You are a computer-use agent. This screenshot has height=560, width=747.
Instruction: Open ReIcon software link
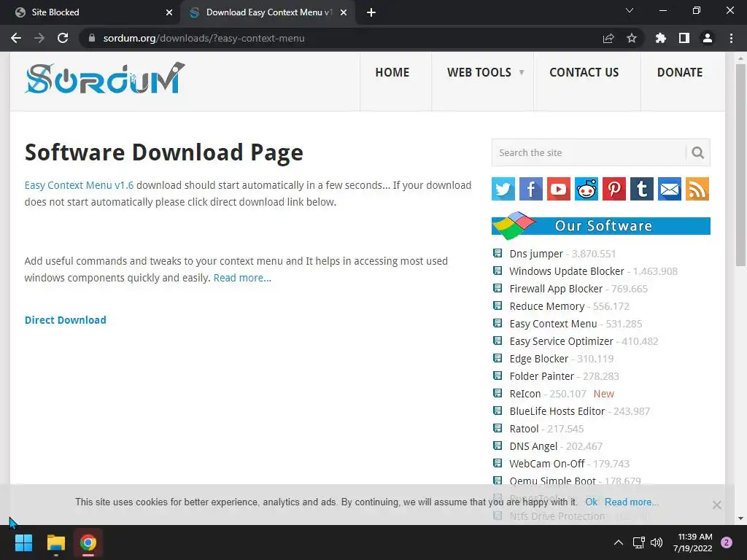click(525, 394)
